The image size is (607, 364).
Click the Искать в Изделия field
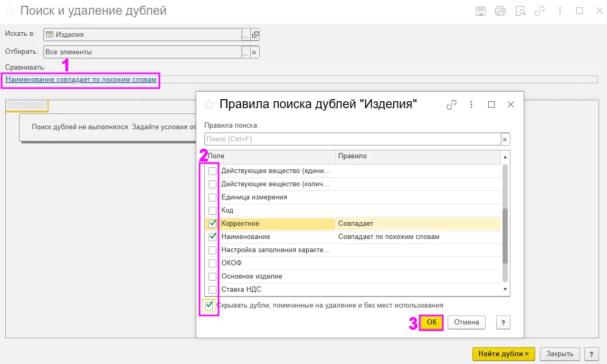[x=143, y=34]
